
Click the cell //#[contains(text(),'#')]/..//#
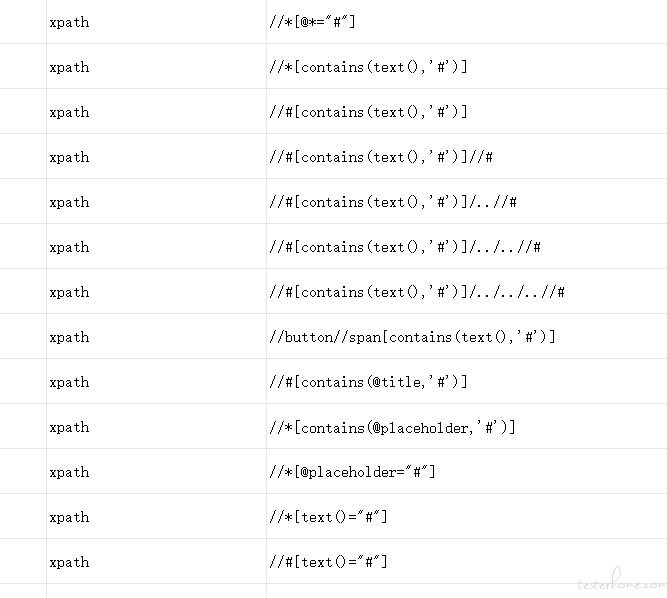(x=467, y=201)
